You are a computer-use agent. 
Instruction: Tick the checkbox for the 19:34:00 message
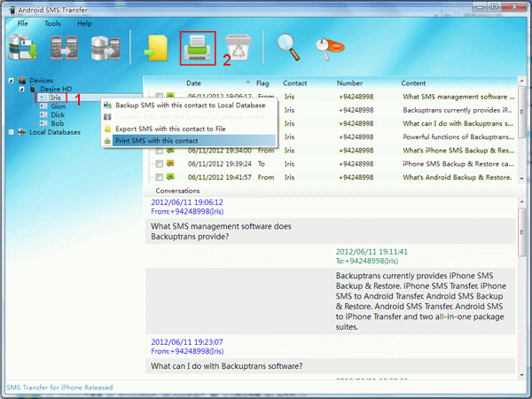[x=159, y=151]
